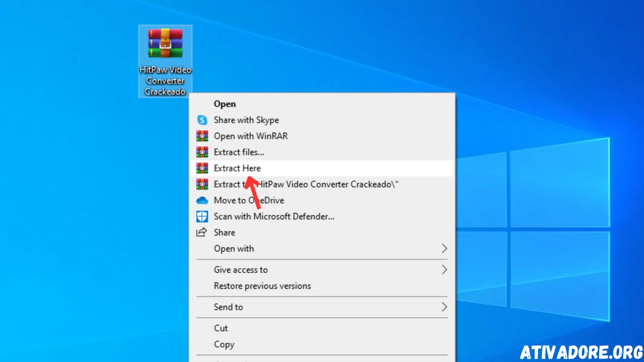The image size is (644, 362).
Task: Select Extract files... option
Action: point(322,152)
